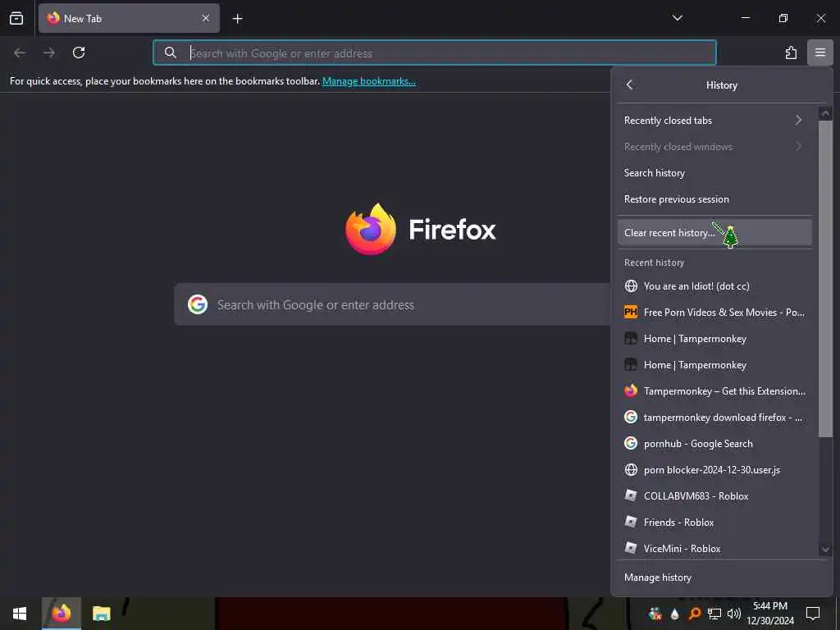The width and height of the screenshot is (840, 630).
Task: Open Recently closed tabs submenu
Action: pyautogui.click(x=714, y=120)
